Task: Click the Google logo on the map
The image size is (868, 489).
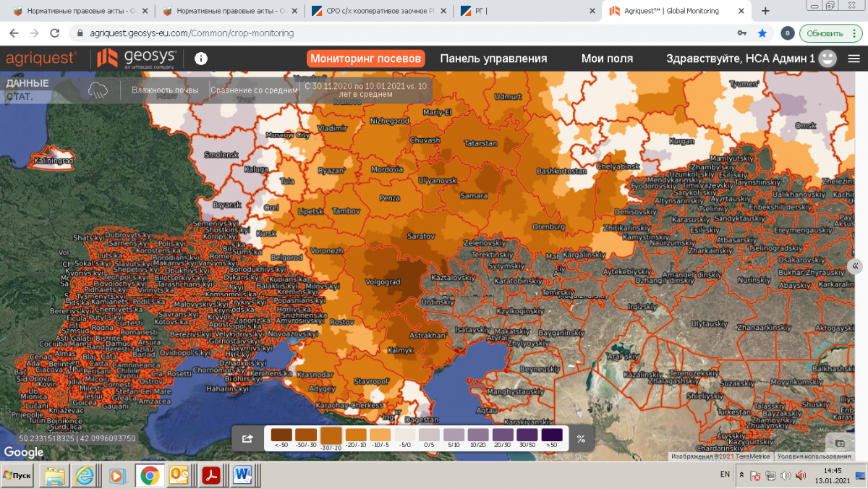Action: [24, 452]
